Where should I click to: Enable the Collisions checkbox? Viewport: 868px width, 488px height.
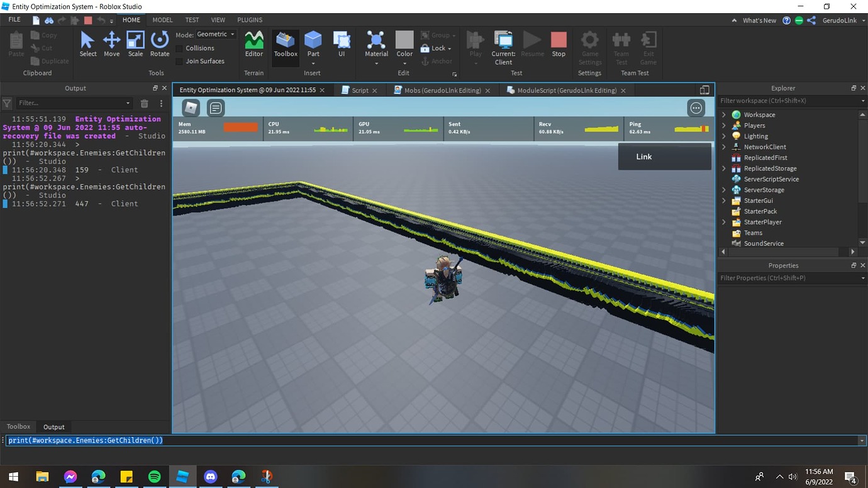pos(179,48)
